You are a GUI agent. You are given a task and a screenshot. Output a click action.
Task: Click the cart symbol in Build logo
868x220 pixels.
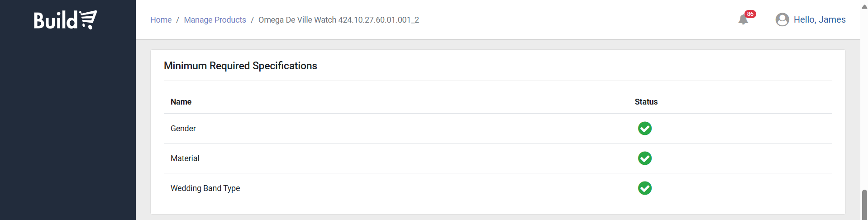coord(88,19)
